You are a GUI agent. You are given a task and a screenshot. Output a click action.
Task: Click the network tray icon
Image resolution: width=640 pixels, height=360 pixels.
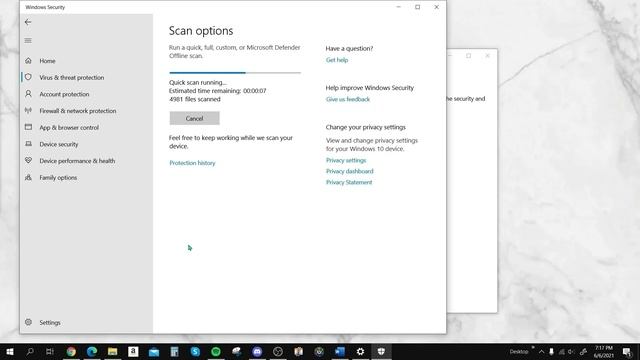click(562, 351)
